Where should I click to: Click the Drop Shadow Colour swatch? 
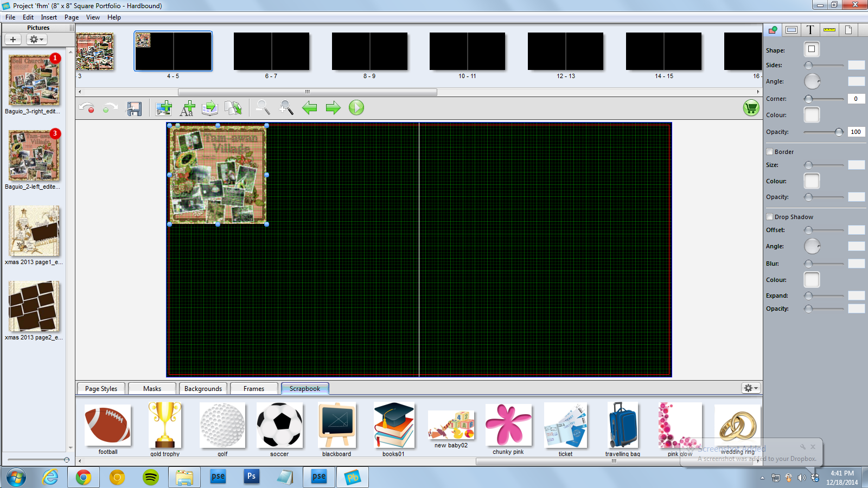(x=812, y=280)
